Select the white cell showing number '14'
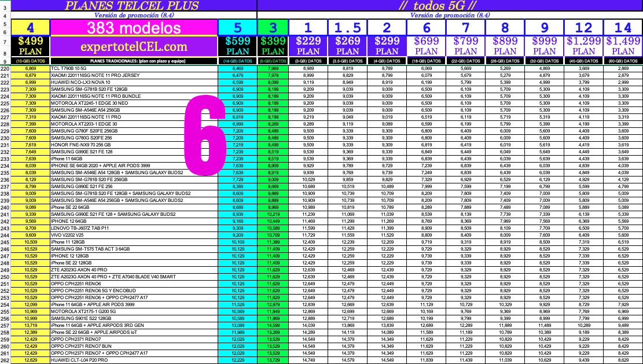 (623, 28)
